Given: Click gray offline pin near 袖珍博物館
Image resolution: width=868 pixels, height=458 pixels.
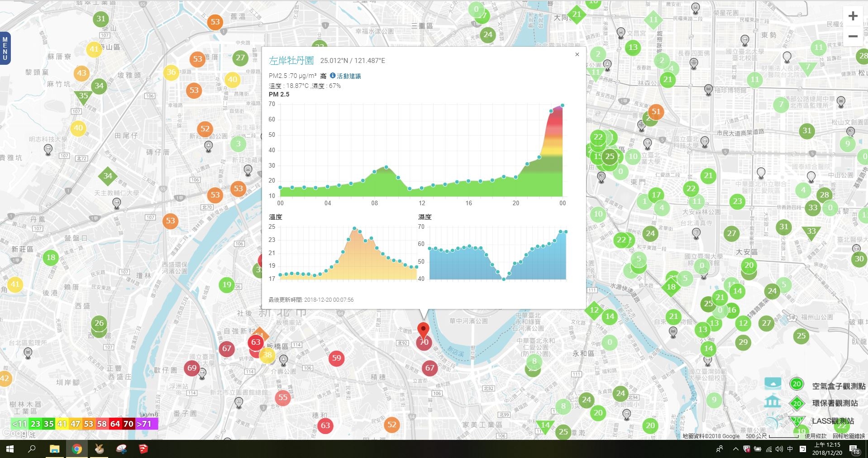Looking at the screenshot, I should tap(708, 89).
